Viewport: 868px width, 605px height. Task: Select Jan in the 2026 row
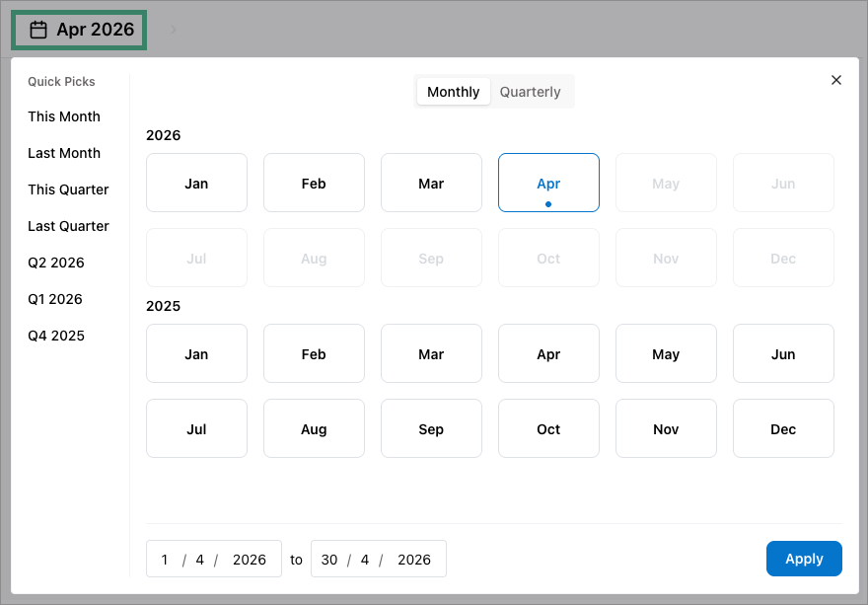pos(196,183)
